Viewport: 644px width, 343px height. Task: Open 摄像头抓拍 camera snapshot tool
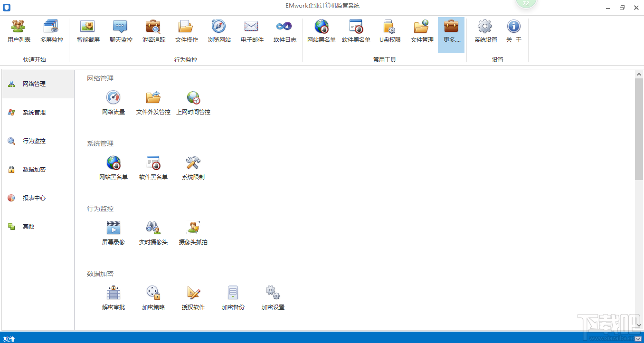point(193,233)
